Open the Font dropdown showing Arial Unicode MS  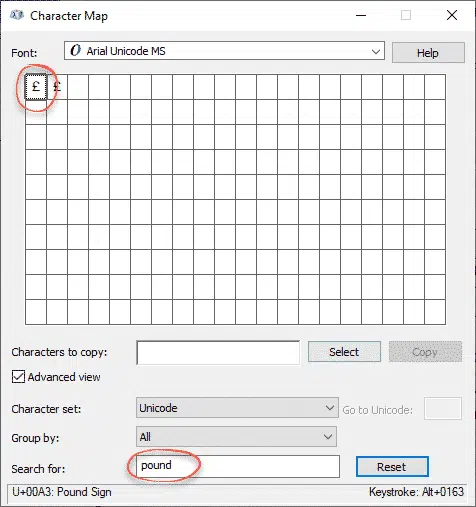coord(224,51)
